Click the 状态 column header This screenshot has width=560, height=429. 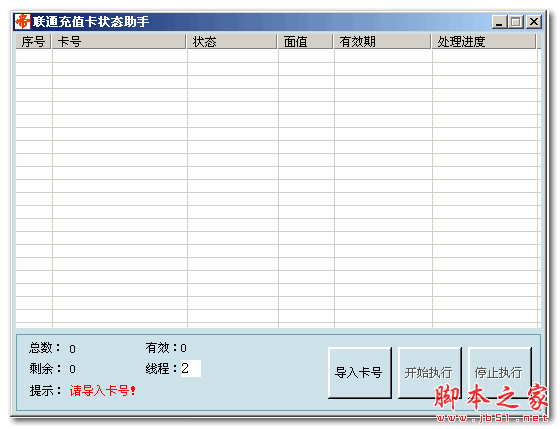click(232, 41)
